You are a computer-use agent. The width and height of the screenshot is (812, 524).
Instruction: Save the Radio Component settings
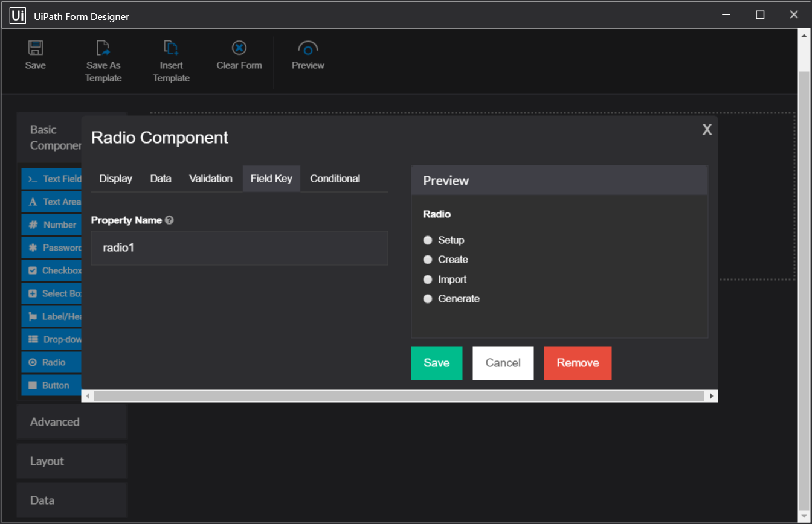436,363
